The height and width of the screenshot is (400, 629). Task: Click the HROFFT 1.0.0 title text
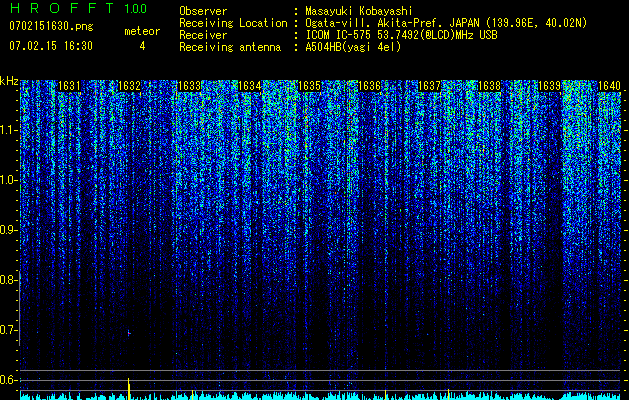click(78, 8)
